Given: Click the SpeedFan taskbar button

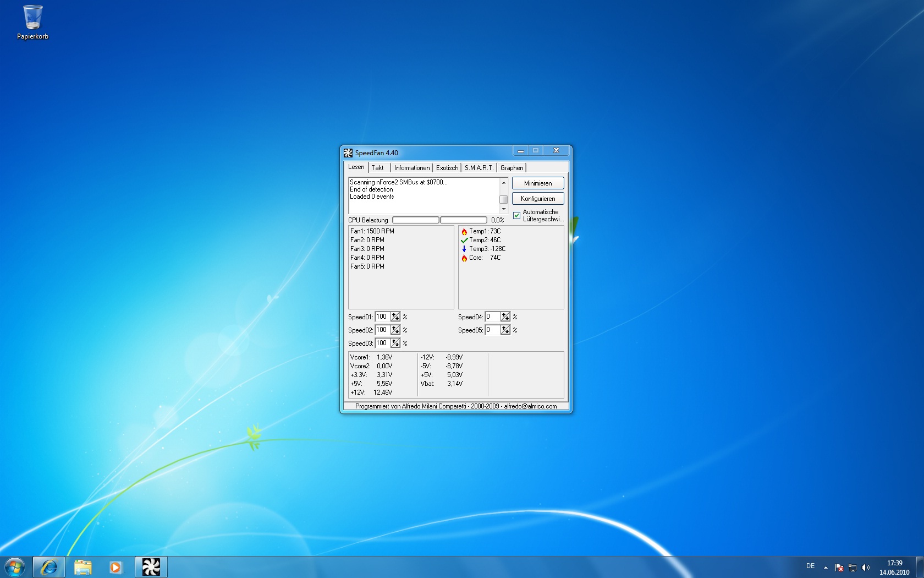Looking at the screenshot, I should [x=151, y=567].
